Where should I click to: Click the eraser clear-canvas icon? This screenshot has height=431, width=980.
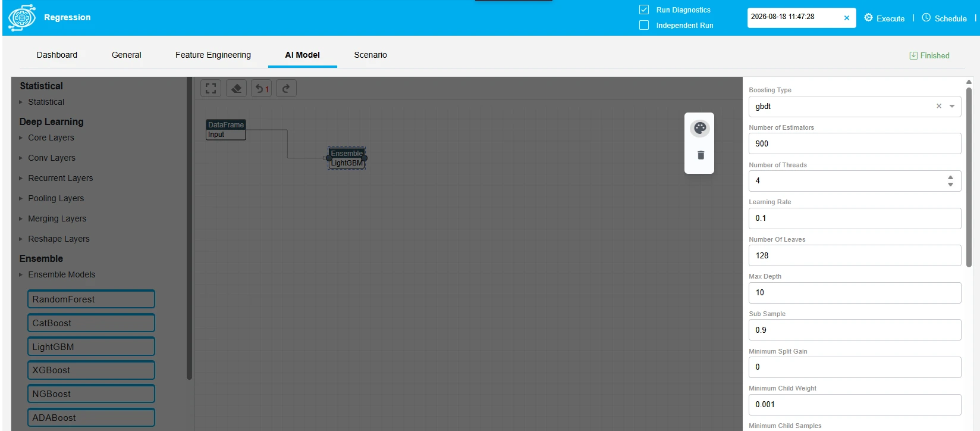tap(236, 89)
